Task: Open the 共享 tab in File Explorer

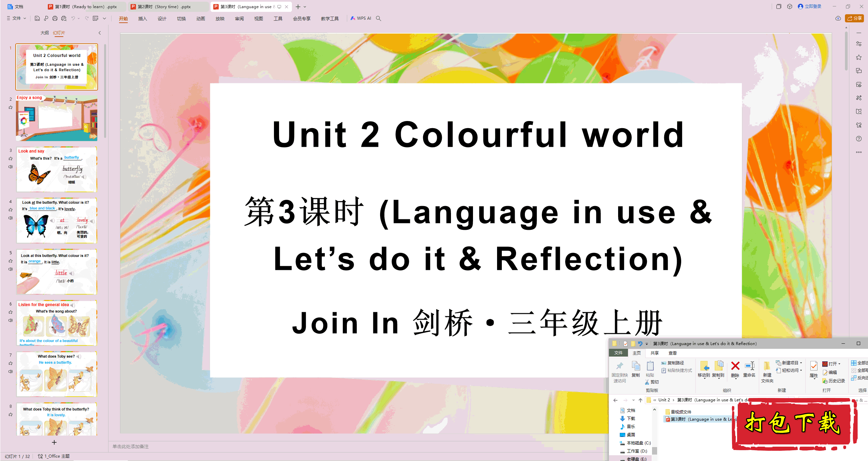Action: 655,353
